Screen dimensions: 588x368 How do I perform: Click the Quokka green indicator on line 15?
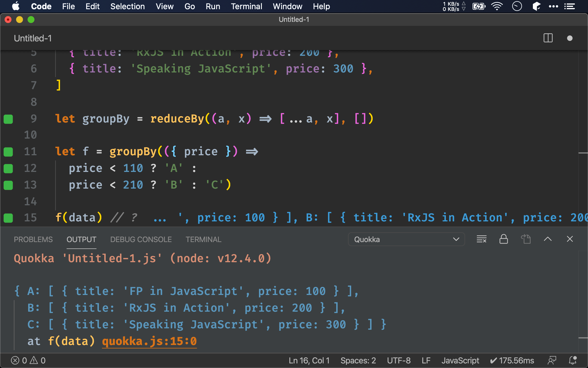[x=8, y=218]
